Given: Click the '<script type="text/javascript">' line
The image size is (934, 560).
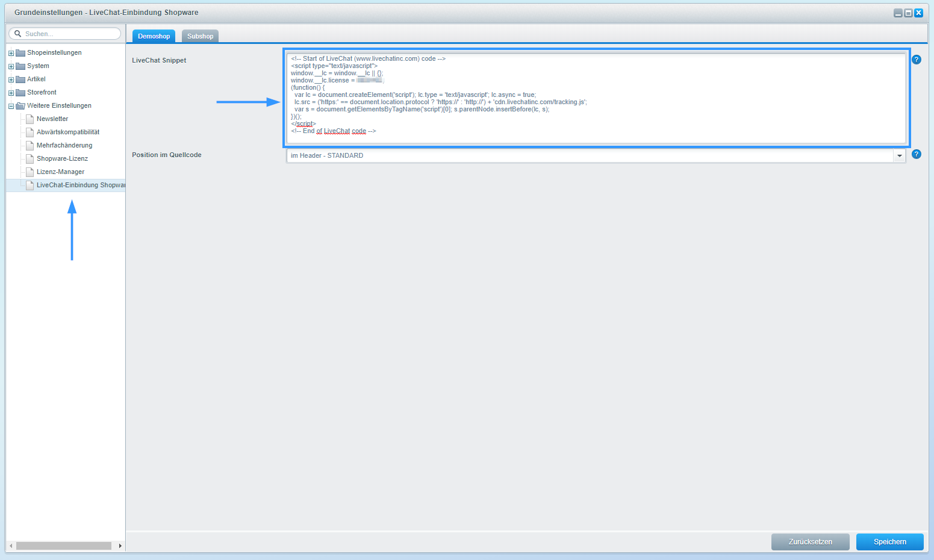Looking at the screenshot, I should point(334,66).
